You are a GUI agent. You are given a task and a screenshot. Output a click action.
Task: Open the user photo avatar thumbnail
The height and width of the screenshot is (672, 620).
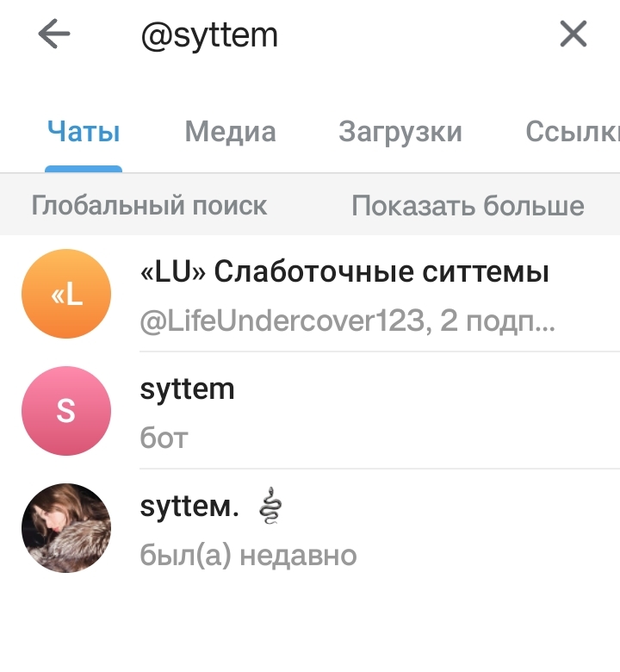click(x=66, y=528)
